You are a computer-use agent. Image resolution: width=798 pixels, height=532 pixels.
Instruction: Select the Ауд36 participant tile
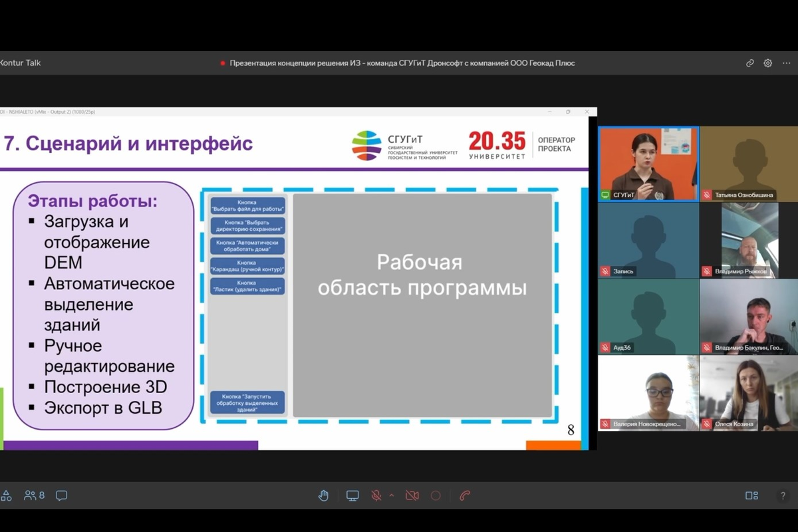tap(648, 317)
